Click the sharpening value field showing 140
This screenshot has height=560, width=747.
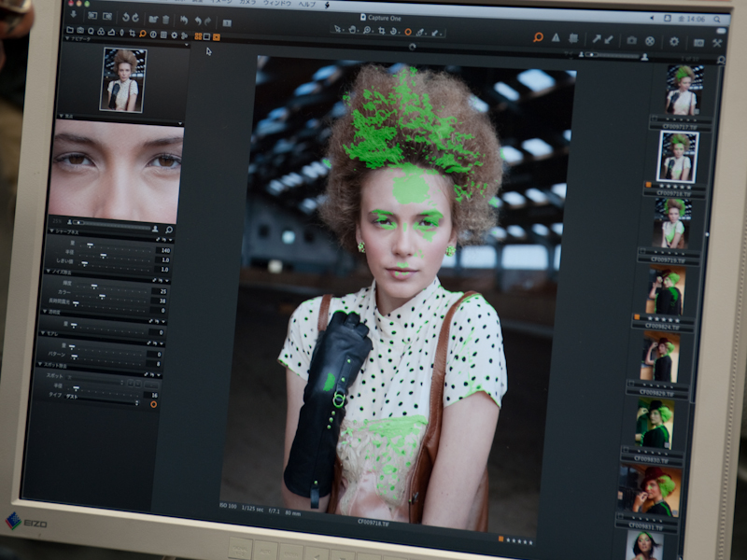[165, 250]
